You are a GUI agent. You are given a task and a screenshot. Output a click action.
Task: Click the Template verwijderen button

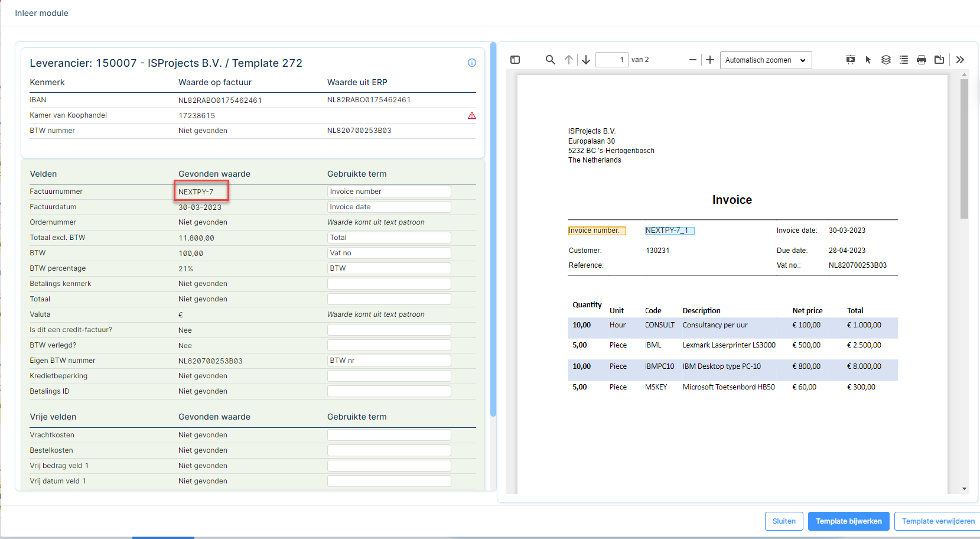click(x=937, y=521)
